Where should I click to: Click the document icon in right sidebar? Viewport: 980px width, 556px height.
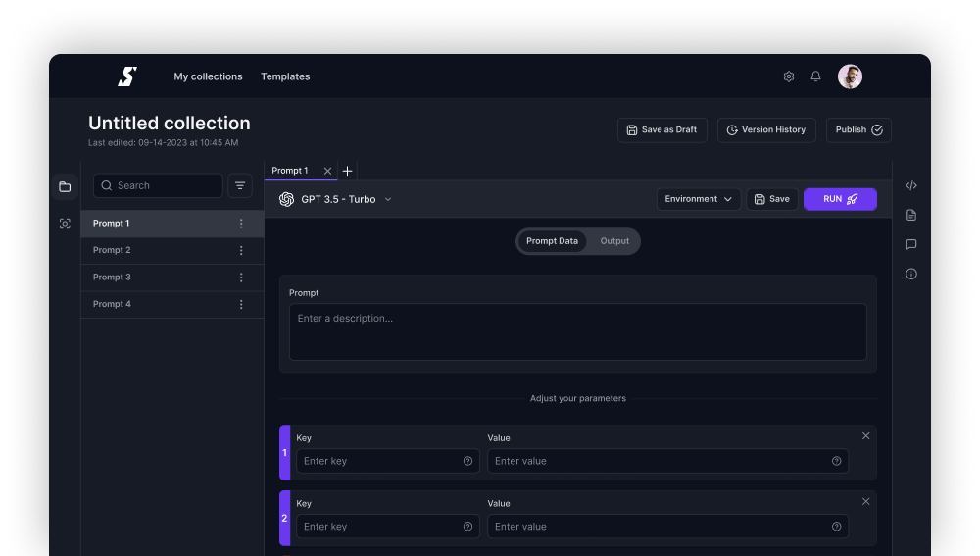[911, 215]
